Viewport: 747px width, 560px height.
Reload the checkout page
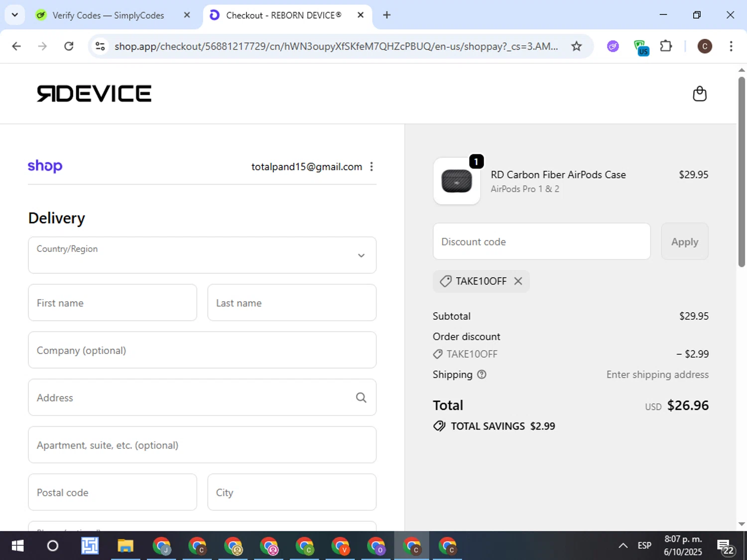(69, 46)
